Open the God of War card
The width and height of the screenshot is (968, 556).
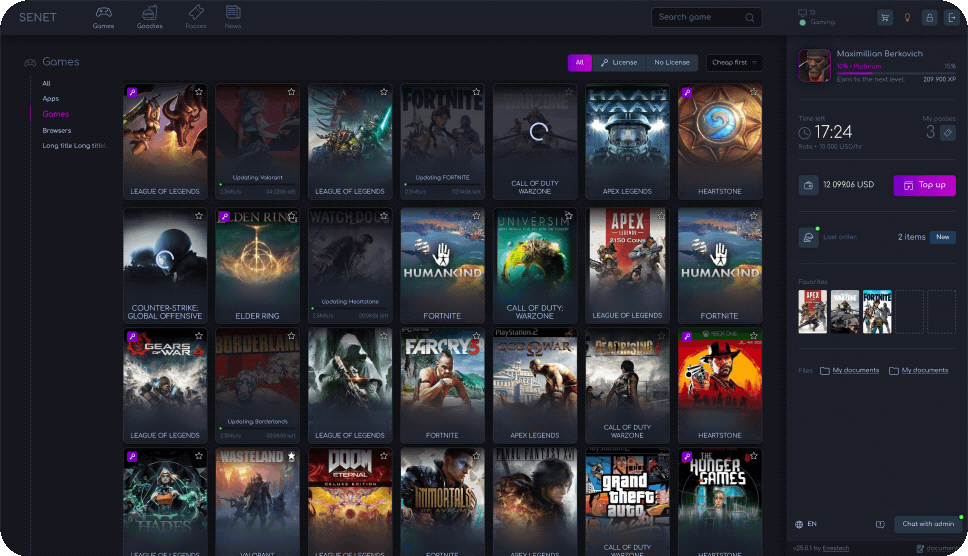coord(535,386)
